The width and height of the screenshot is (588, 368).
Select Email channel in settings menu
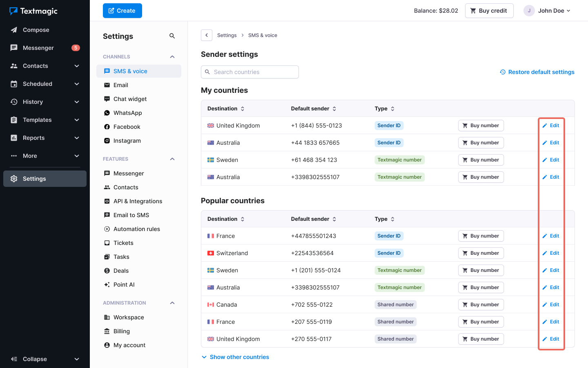(120, 85)
